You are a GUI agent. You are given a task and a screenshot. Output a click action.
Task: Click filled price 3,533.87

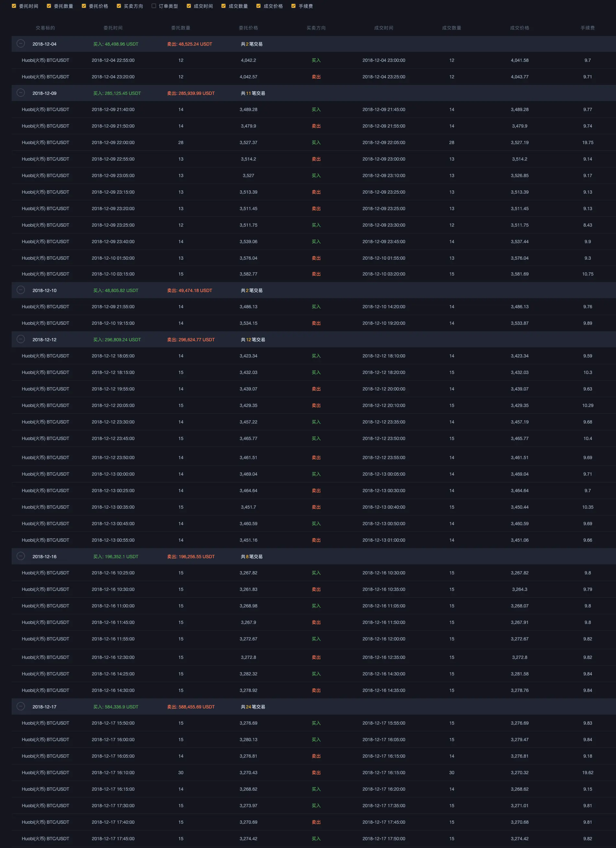pyautogui.click(x=519, y=323)
